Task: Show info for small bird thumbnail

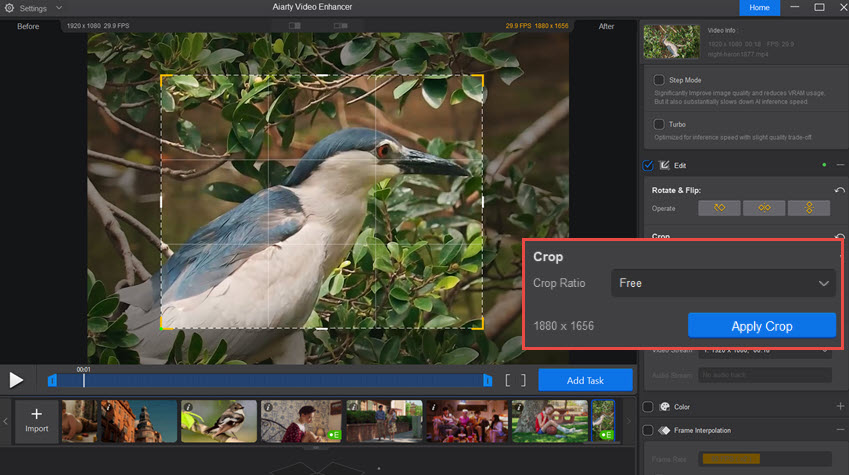Action: 188,407
